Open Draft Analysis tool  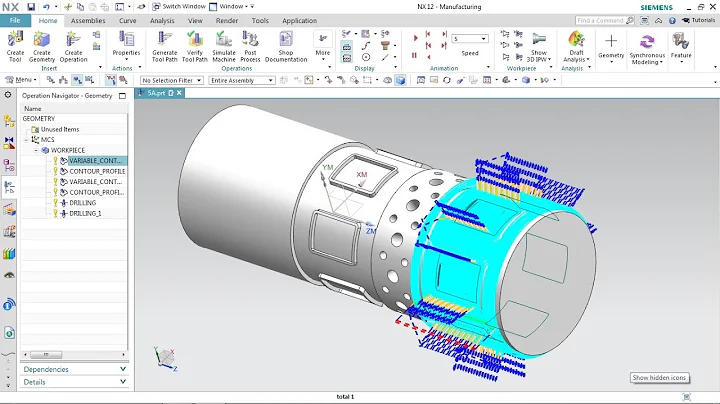(x=576, y=46)
